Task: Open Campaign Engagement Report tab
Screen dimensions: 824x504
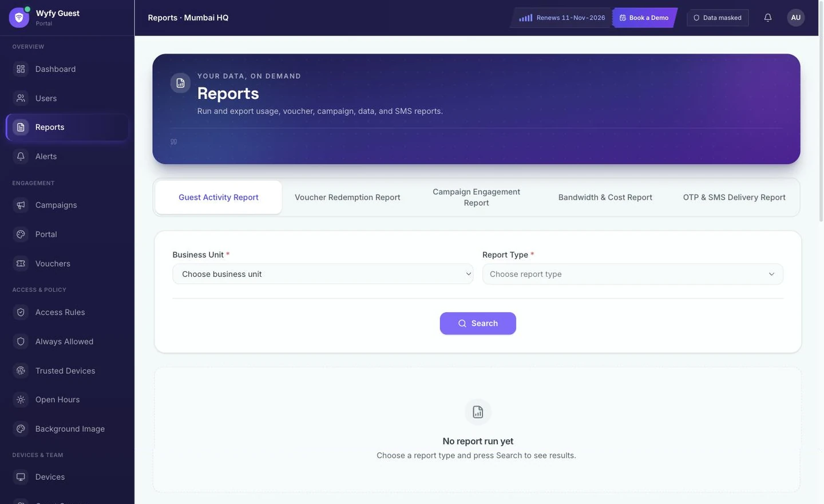Action: (476, 197)
